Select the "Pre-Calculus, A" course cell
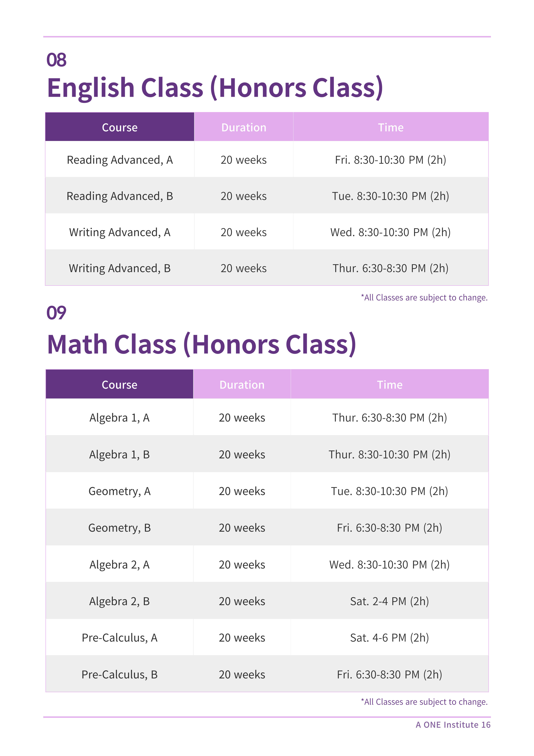The image size is (534, 756). tap(120, 638)
